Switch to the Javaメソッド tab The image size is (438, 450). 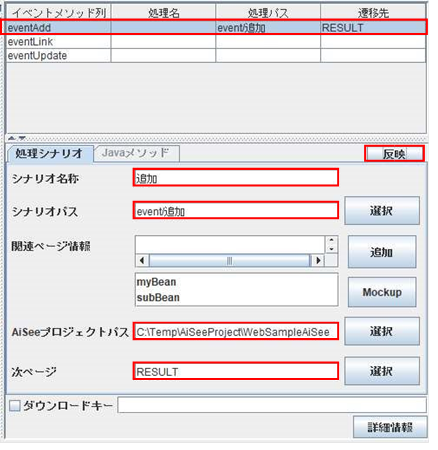136,153
